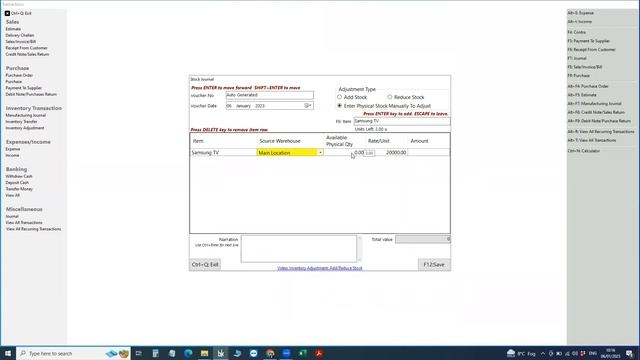Open the Chrome icon in the taskbar
This screenshot has height=360, width=640.
[270, 353]
